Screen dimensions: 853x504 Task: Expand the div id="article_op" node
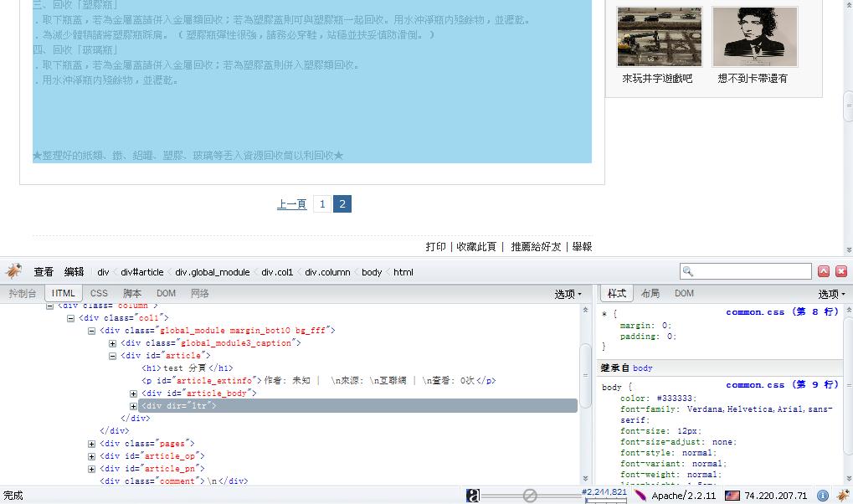(91, 456)
